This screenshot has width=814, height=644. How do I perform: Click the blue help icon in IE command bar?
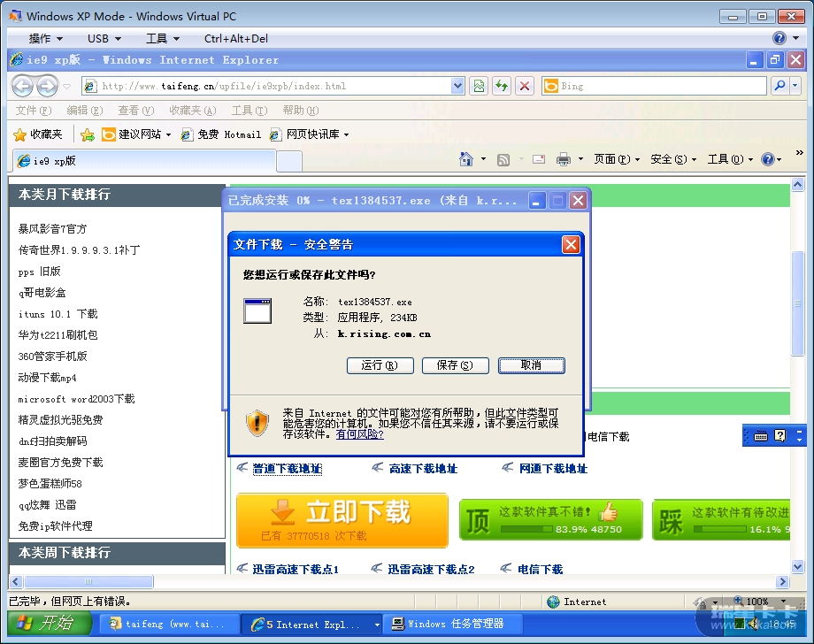(768, 159)
